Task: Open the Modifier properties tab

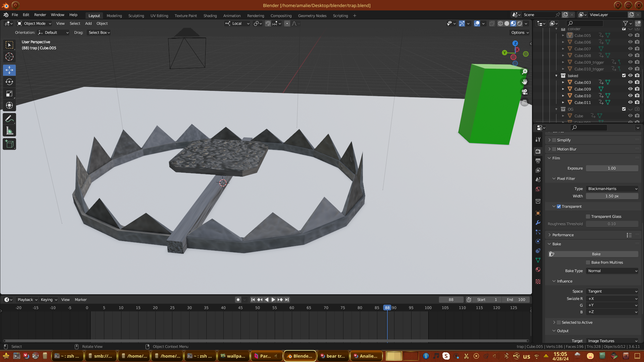Action: (538, 223)
